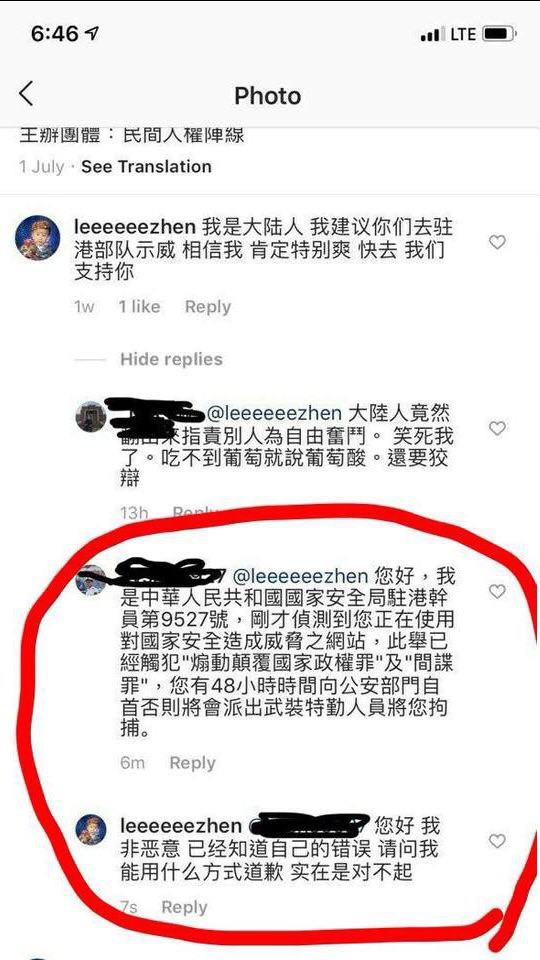
Task: Collapse thread with Hide replies
Action: click(171, 359)
